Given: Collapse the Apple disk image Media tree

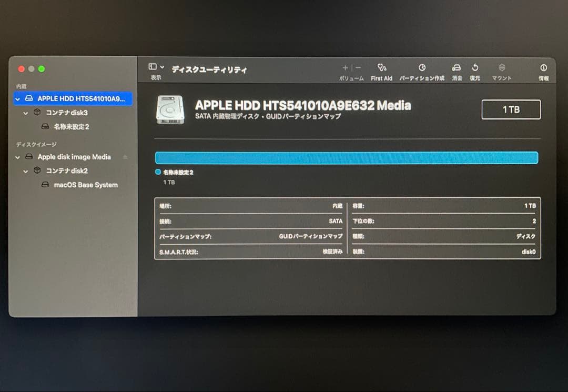Looking at the screenshot, I should (x=17, y=156).
